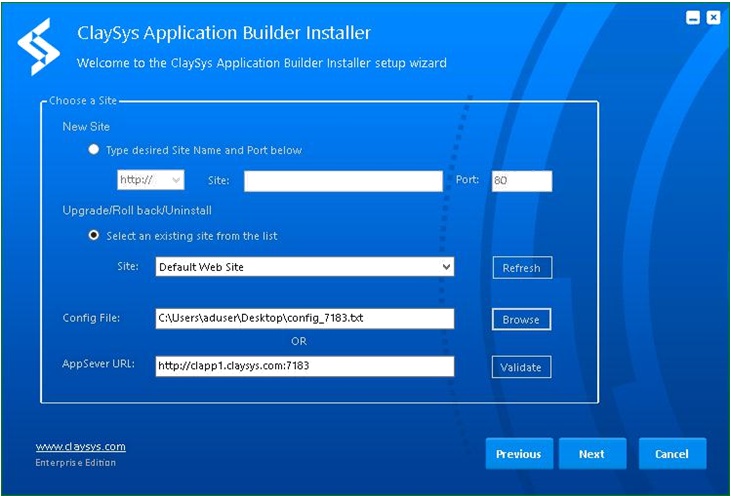
Task: Click the Validate button
Action: click(521, 367)
